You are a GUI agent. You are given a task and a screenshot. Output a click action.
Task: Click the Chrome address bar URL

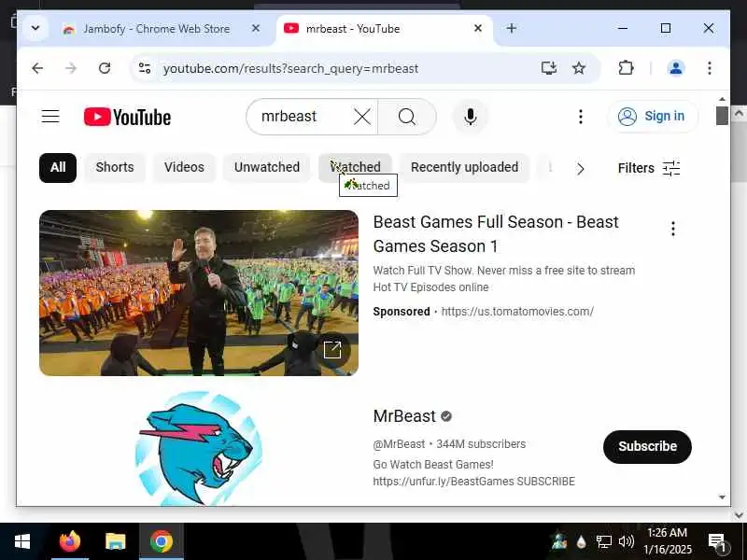click(x=290, y=68)
